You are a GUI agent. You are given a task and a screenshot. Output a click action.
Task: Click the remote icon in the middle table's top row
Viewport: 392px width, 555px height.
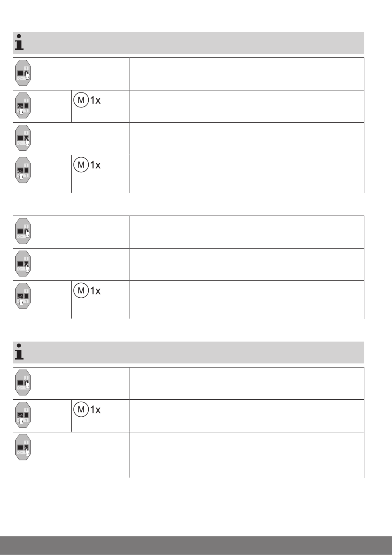click(x=24, y=231)
